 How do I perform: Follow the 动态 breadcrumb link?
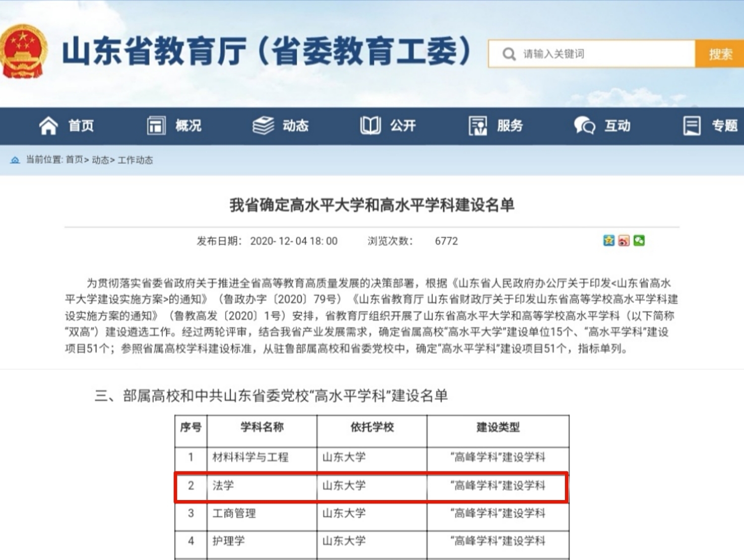pyautogui.click(x=100, y=160)
